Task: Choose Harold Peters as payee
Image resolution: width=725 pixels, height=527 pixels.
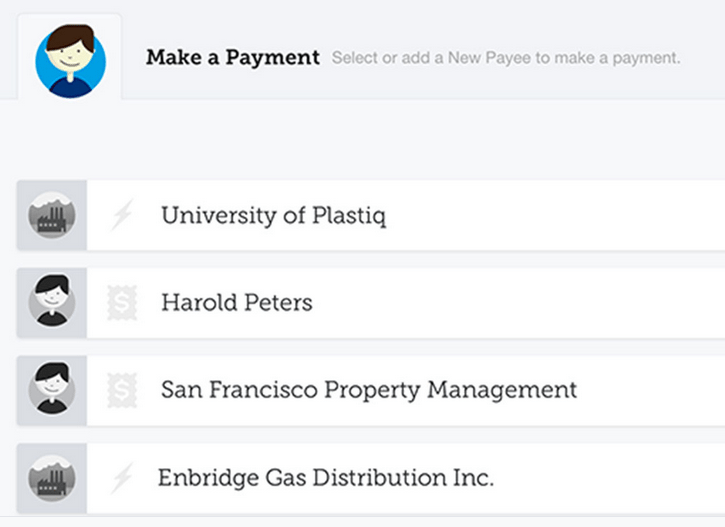Action: [237, 302]
